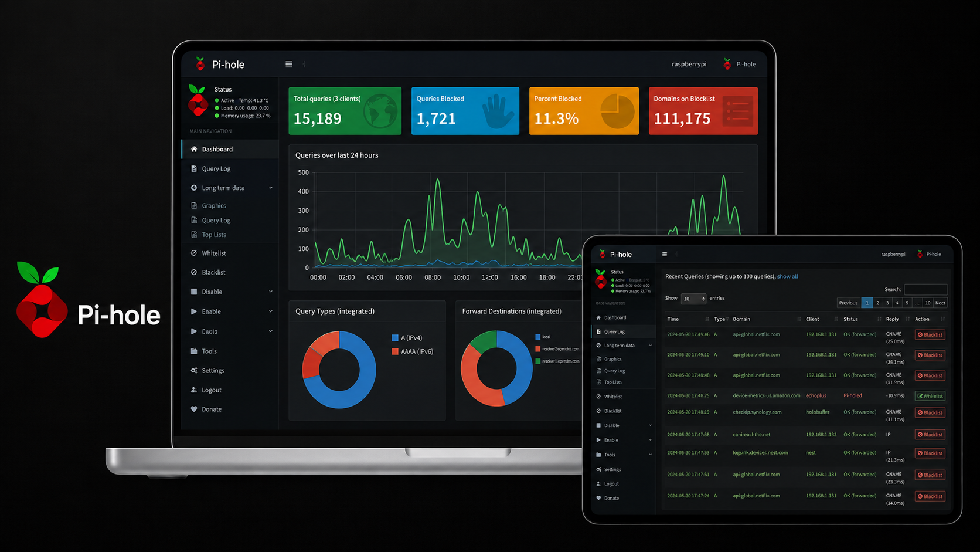
Task: Blacklist the 17:49:46 netflix query
Action: point(930,334)
